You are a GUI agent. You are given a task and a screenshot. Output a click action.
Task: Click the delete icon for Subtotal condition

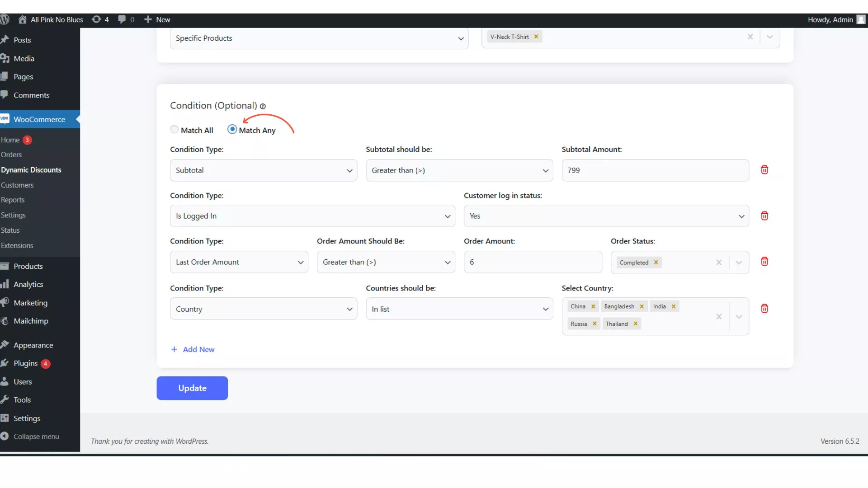764,170
